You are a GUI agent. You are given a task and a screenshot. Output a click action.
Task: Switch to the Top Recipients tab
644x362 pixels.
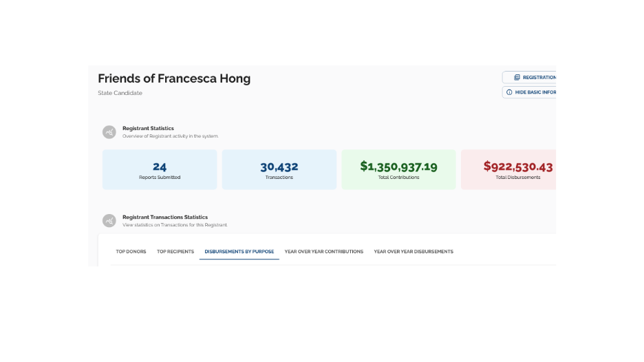175,251
